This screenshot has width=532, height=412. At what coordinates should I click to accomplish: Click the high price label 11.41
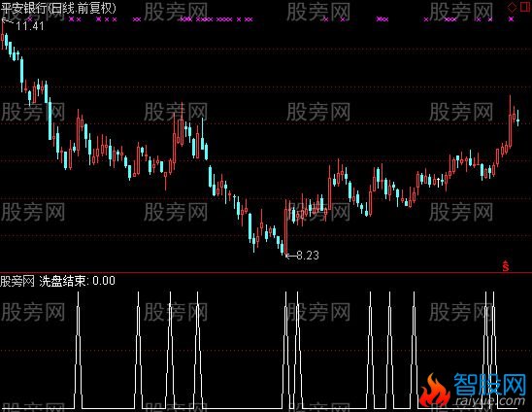[30, 26]
